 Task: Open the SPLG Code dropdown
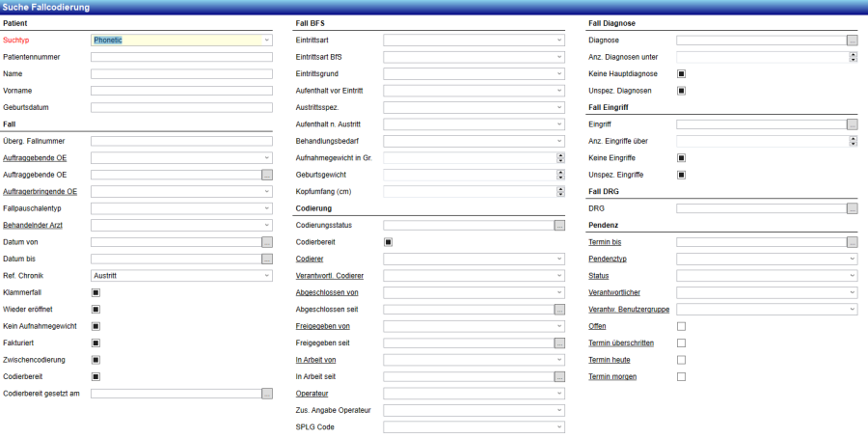(474, 427)
